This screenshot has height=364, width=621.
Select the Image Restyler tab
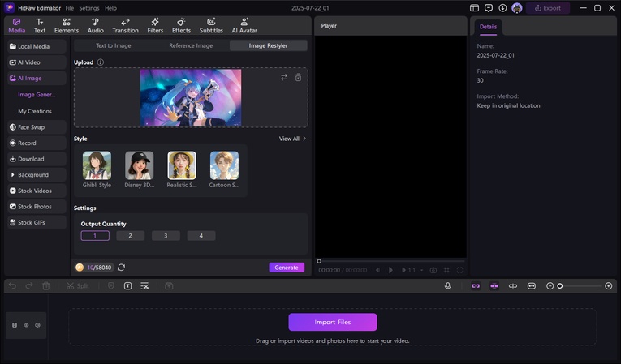268,46
